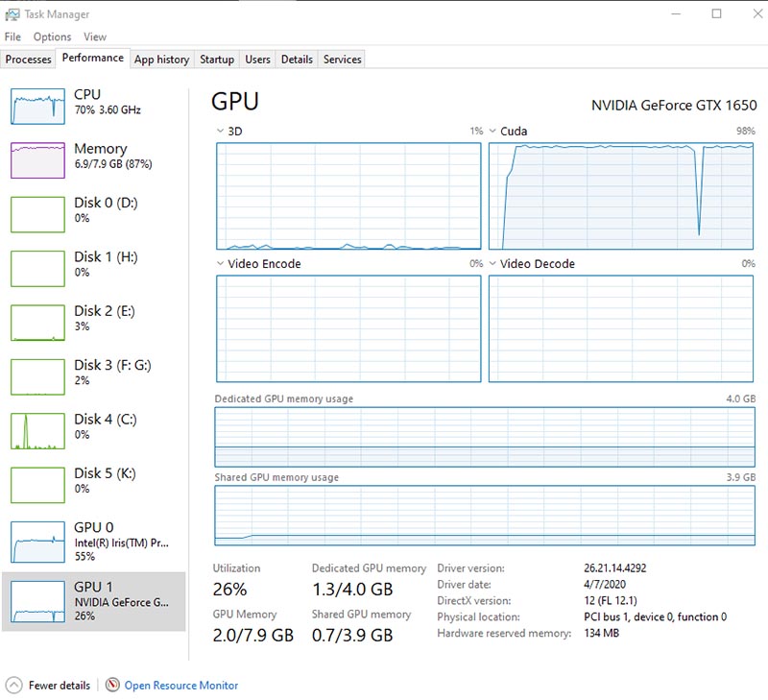Maximize the Task Manager window
Image resolution: width=768 pixels, height=700 pixels.
pos(716,13)
